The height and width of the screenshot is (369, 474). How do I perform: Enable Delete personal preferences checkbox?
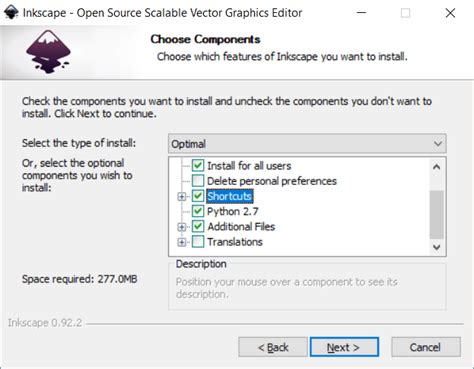click(198, 181)
